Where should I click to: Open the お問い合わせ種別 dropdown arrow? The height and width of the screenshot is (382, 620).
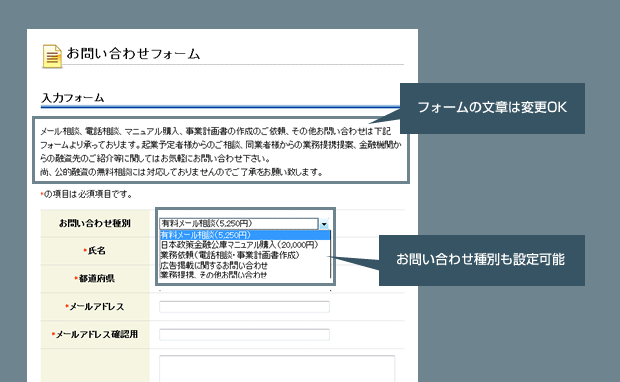[324, 224]
